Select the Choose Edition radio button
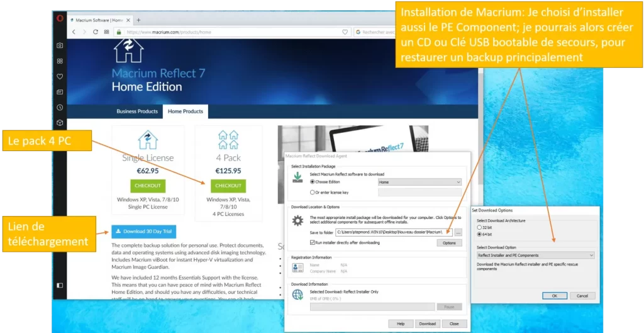 [312, 182]
